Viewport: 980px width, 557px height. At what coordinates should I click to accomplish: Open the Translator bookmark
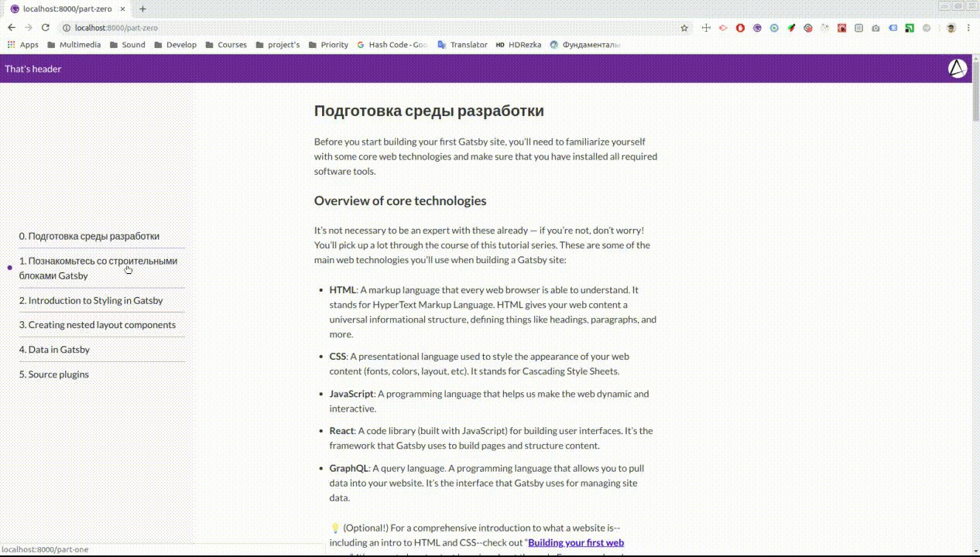pos(462,45)
